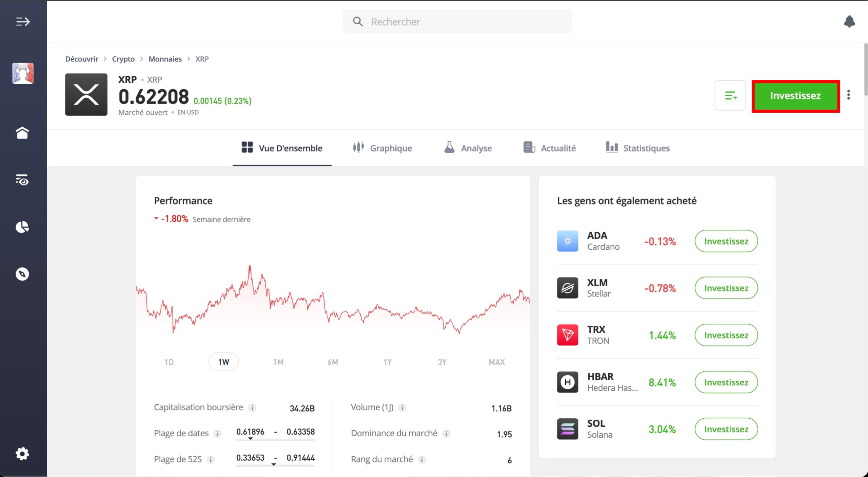
Task: Navigate to Découvrir breadcrumb
Action: [82, 59]
